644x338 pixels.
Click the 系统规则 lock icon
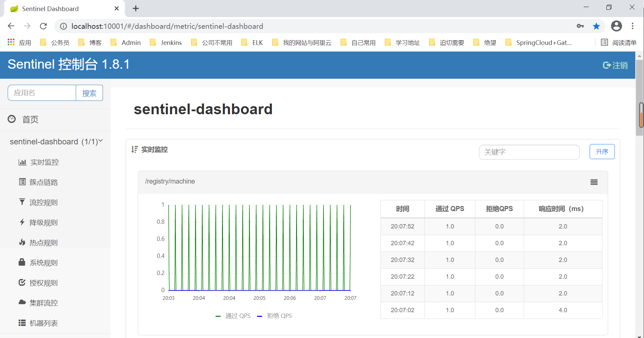point(22,262)
